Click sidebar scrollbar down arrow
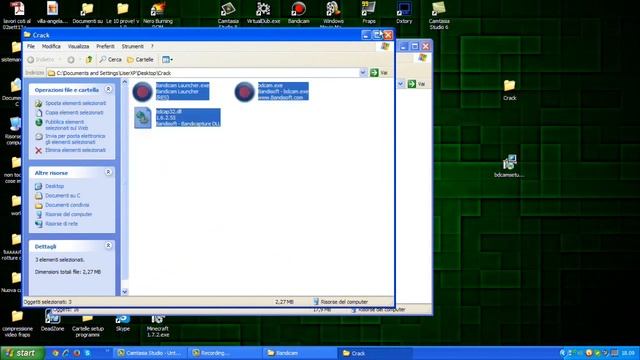 coord(124,291)
